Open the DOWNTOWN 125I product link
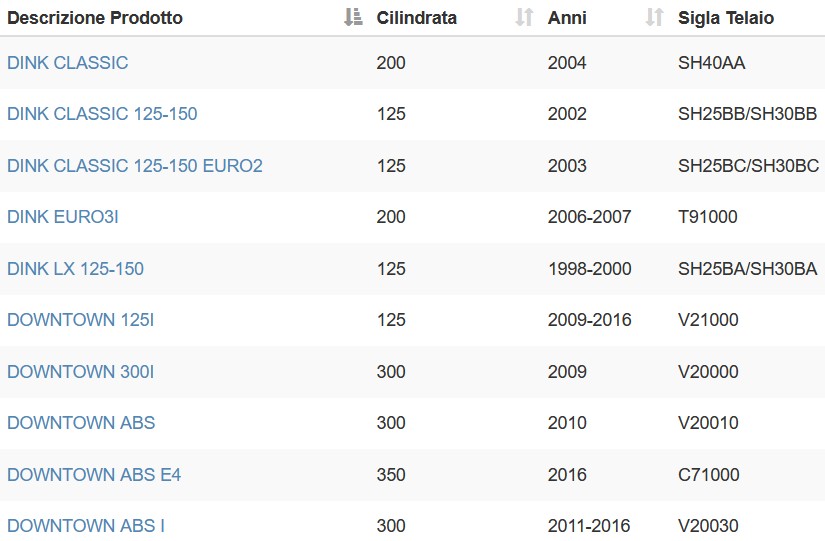The width and height of the screenshot is (825, 541). point(81,320)
